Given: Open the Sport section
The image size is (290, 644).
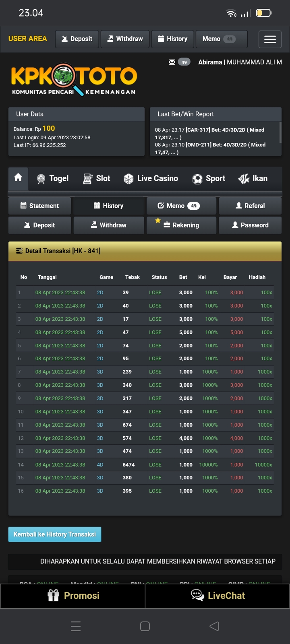Looking at the screenshot, I should point(209,178).
